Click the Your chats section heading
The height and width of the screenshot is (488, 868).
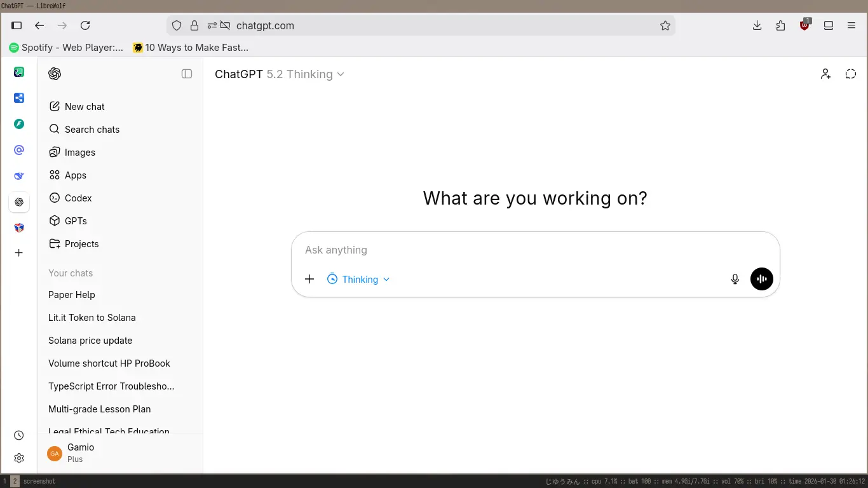pos(71,273)
